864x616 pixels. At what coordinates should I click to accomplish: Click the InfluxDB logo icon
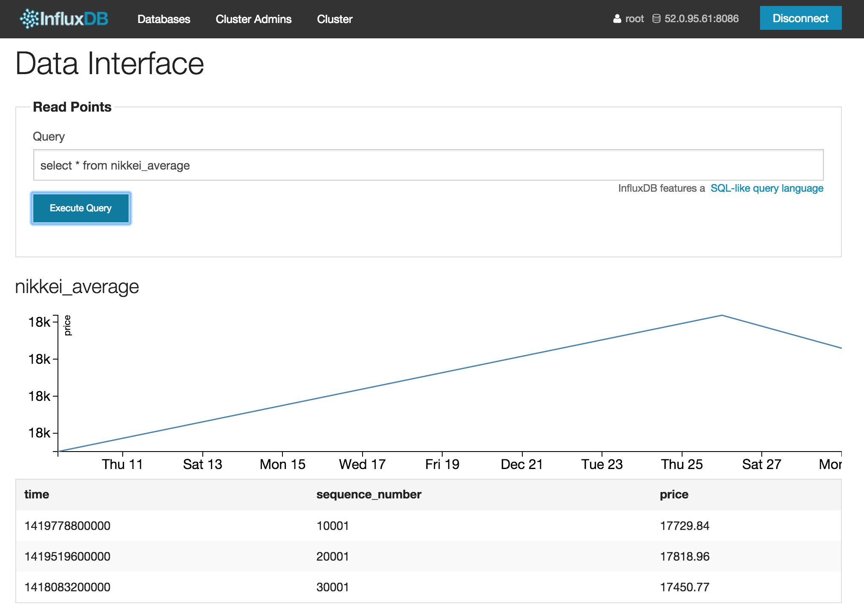pos(29,19)
